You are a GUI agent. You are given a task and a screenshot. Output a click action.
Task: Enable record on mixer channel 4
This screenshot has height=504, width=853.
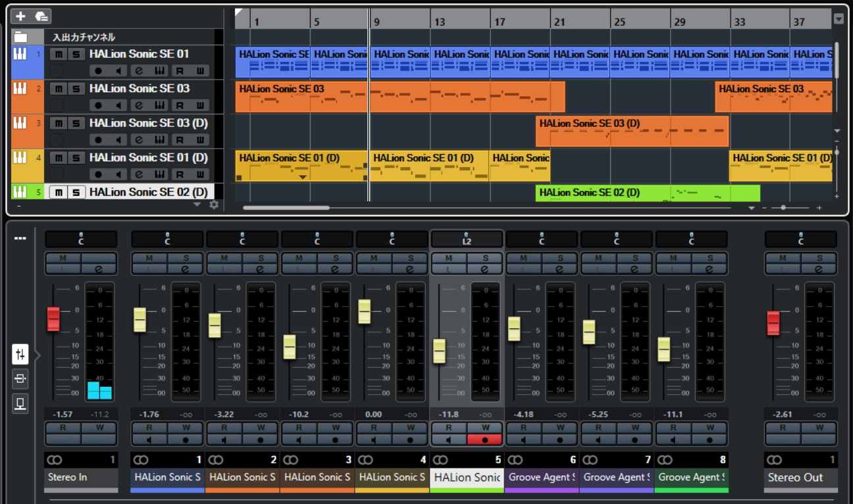pyautogui.click(x=410, y=440)
